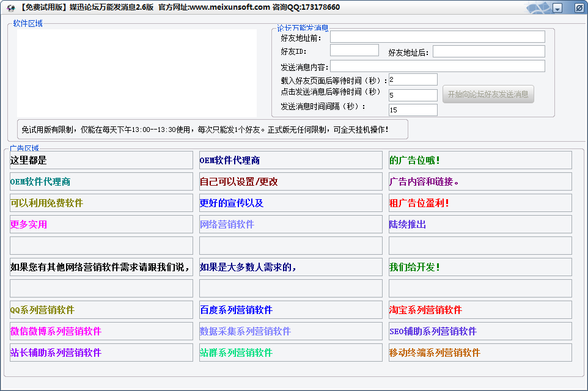
Task: Click the crossed-circle button at top right
Action: pos(579,8)
